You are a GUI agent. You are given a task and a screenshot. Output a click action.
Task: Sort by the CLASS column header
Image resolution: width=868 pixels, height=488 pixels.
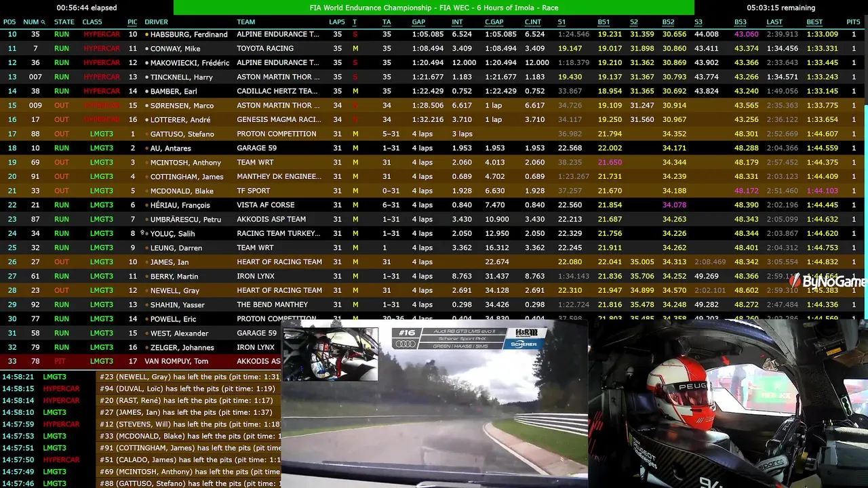(x=92, y=22)
